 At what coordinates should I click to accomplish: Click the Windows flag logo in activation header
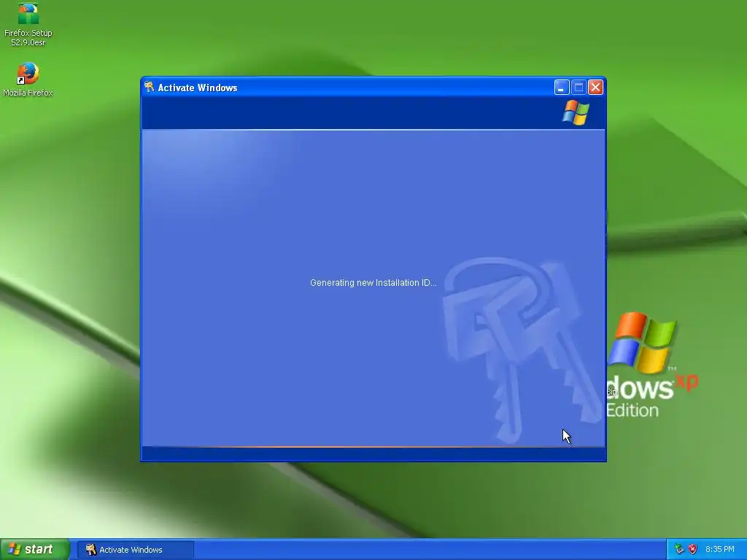point(576,113)
